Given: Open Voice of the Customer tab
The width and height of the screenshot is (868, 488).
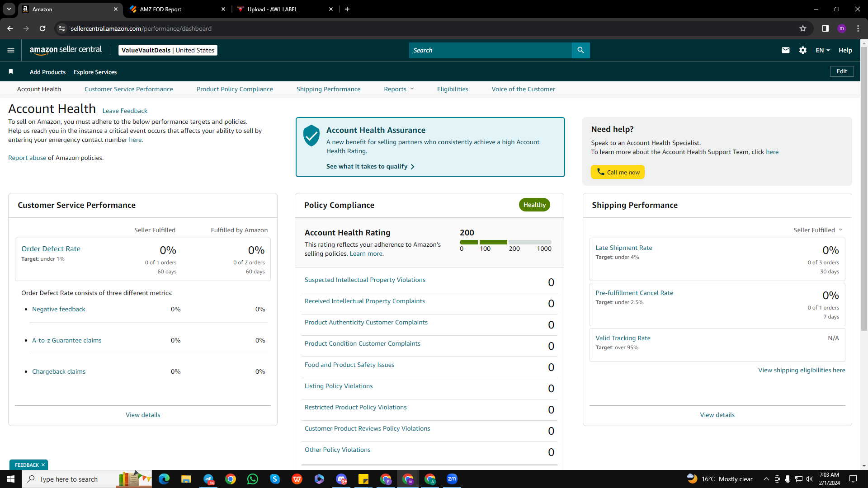Looking at the screenshot, I should pos(524,89).
